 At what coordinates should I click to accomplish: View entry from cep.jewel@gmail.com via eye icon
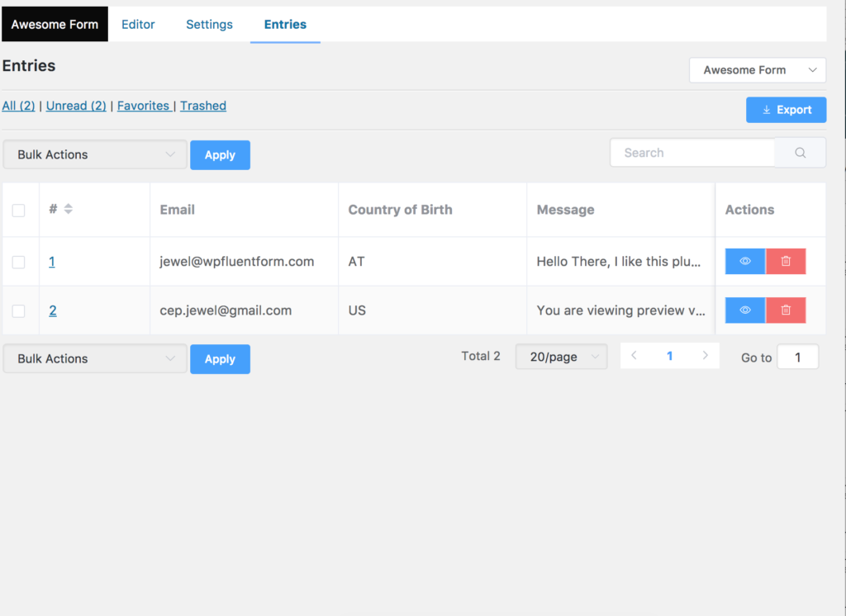pyautogui.click(x=744, y=310)
